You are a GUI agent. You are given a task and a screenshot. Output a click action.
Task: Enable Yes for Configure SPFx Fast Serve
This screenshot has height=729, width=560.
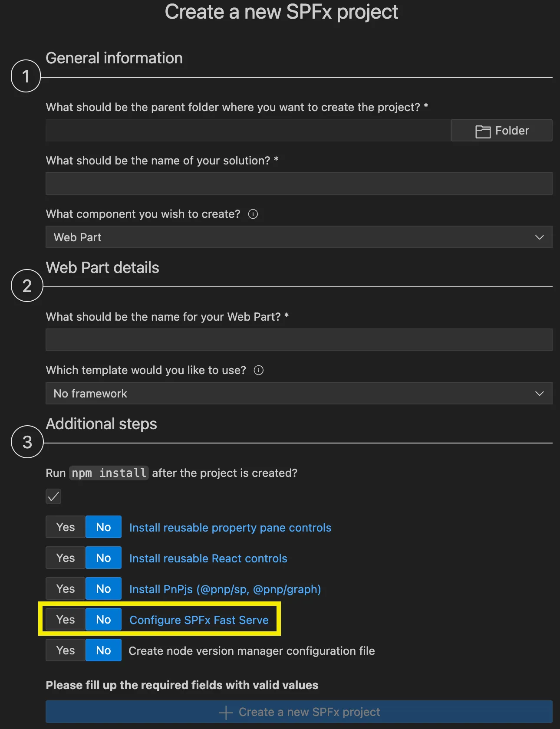[65, 619]
